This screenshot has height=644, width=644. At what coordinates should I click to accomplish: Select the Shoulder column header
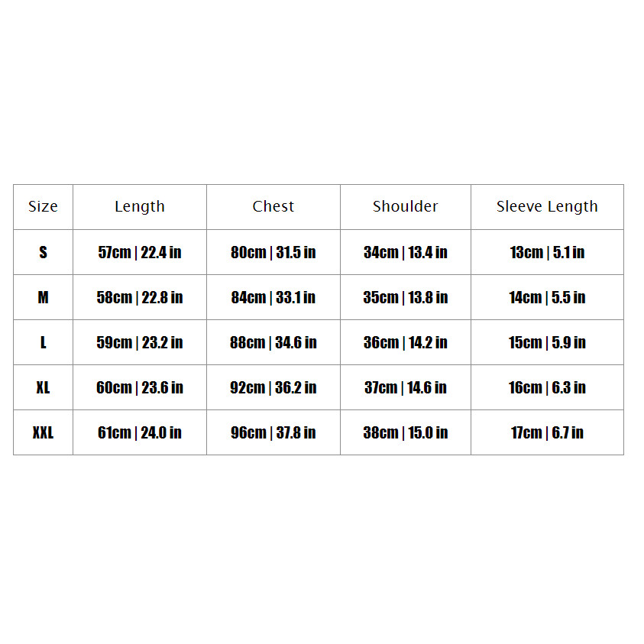pyautogui.click(x=406, y=206)
